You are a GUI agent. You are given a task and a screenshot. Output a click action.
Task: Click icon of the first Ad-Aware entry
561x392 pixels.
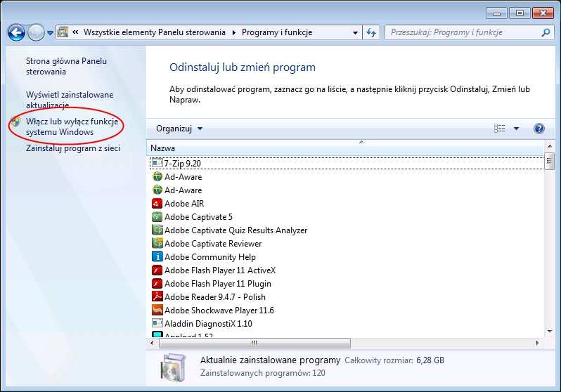tap(157, 177)
